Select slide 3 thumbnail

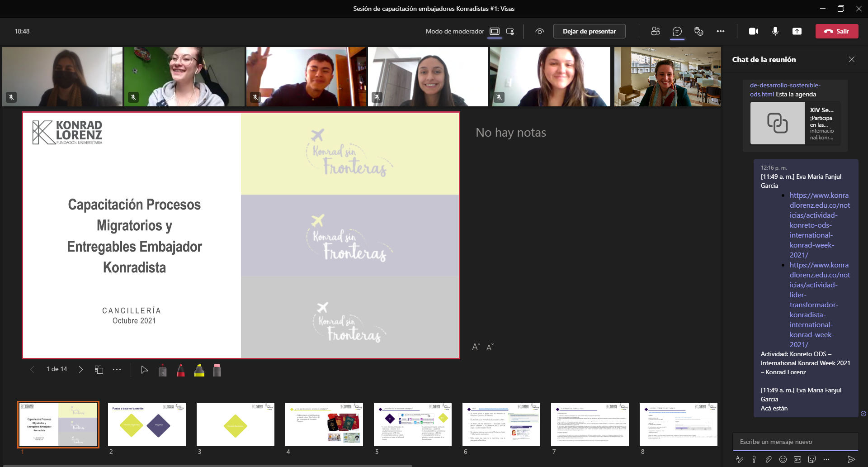coord(236,424)
